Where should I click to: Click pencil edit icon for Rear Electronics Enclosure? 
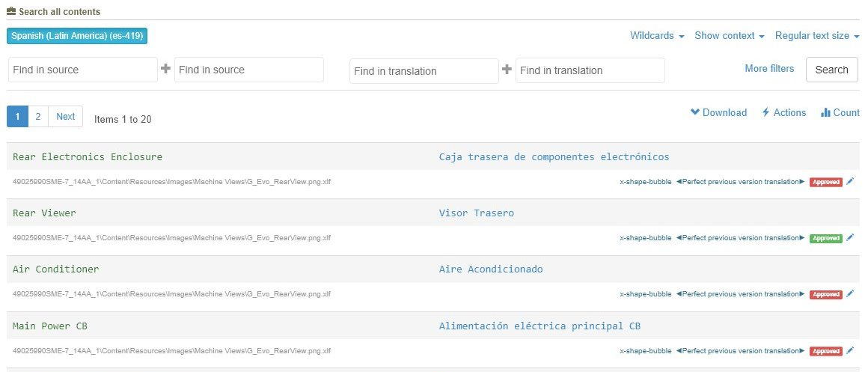point(850,181)
